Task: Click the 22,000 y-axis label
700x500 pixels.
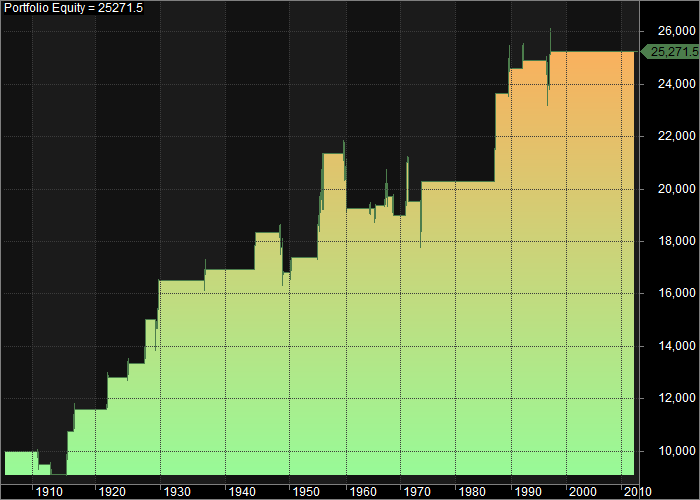Action: click(677, 136)
